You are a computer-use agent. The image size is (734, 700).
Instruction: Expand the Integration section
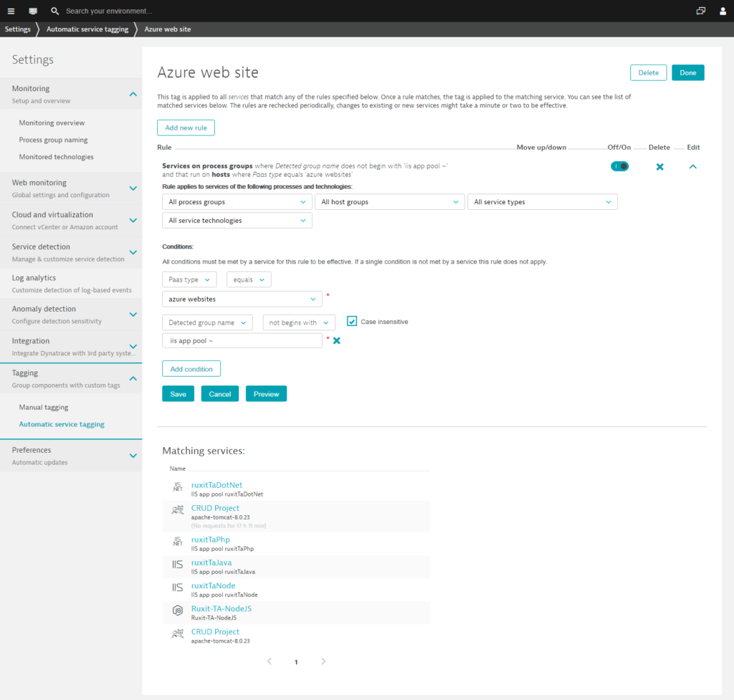tap(133, 347)
